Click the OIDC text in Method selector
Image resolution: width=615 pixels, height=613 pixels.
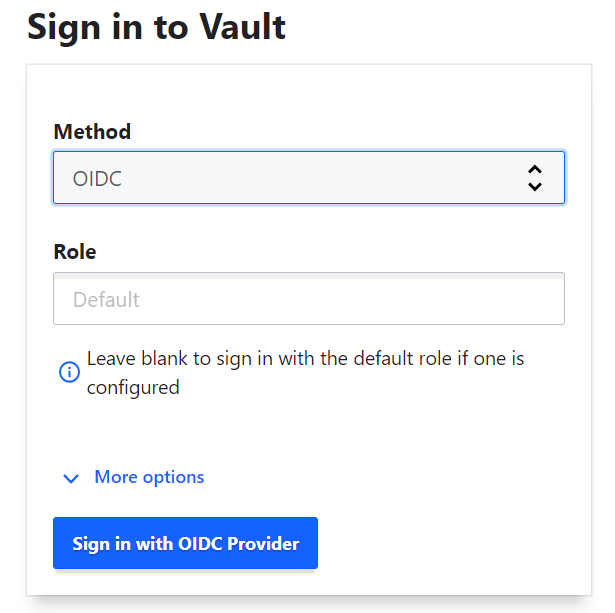pos(97,178)
